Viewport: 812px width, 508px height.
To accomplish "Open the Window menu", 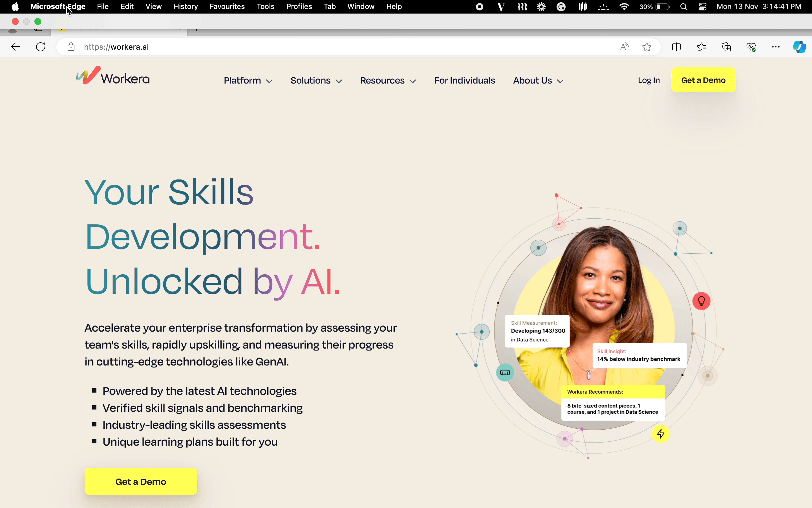I will point(361,7).
